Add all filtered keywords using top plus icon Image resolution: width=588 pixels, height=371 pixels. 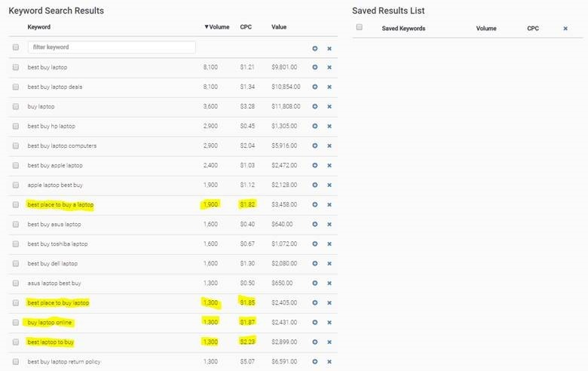coord(315,48)
